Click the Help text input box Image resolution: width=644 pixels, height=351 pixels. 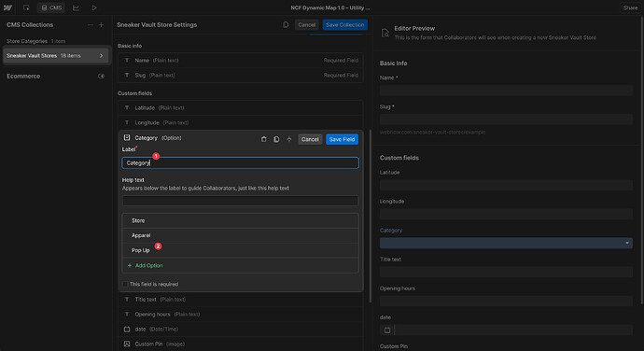[x=240, y=201]
